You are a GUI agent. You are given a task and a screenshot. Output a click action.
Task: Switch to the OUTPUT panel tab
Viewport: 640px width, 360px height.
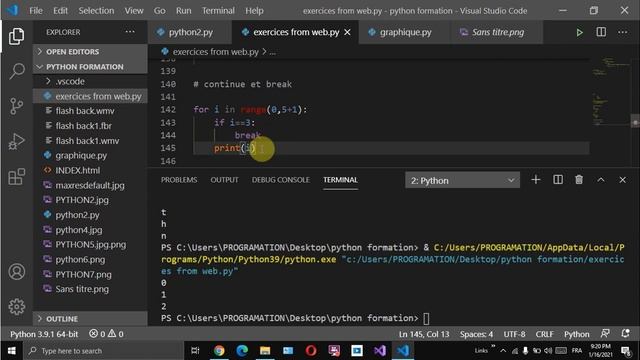click(224, 180)
